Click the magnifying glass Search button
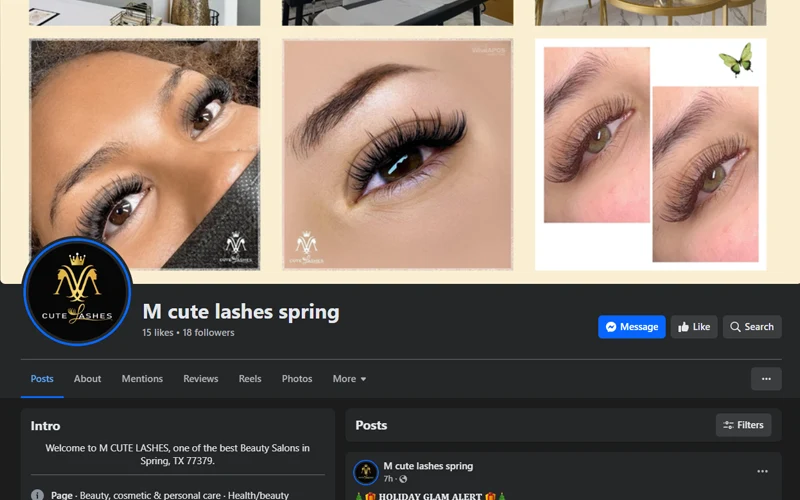800x500 pixels. tap(751, 327)
